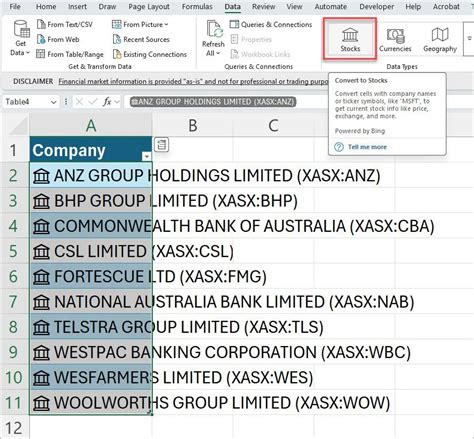Click the stock icon for BHP Group
The height and width of the screenshot is (439, 474).
pyautogui.click(x=41, y=201)
